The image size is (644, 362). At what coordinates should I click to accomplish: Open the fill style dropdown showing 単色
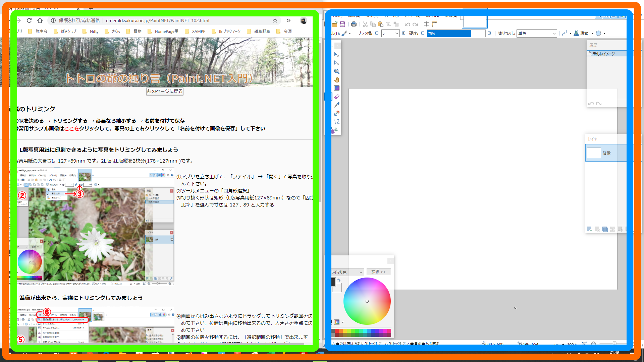537,33
